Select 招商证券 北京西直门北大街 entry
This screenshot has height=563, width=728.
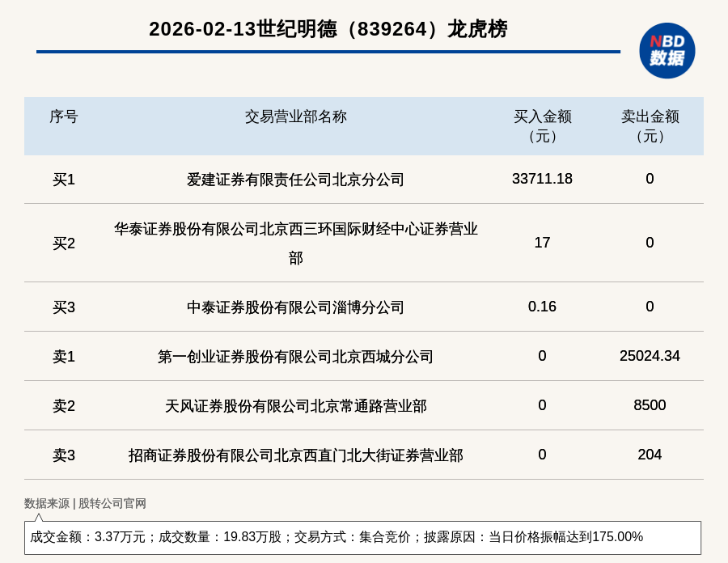tap(295, 455)
